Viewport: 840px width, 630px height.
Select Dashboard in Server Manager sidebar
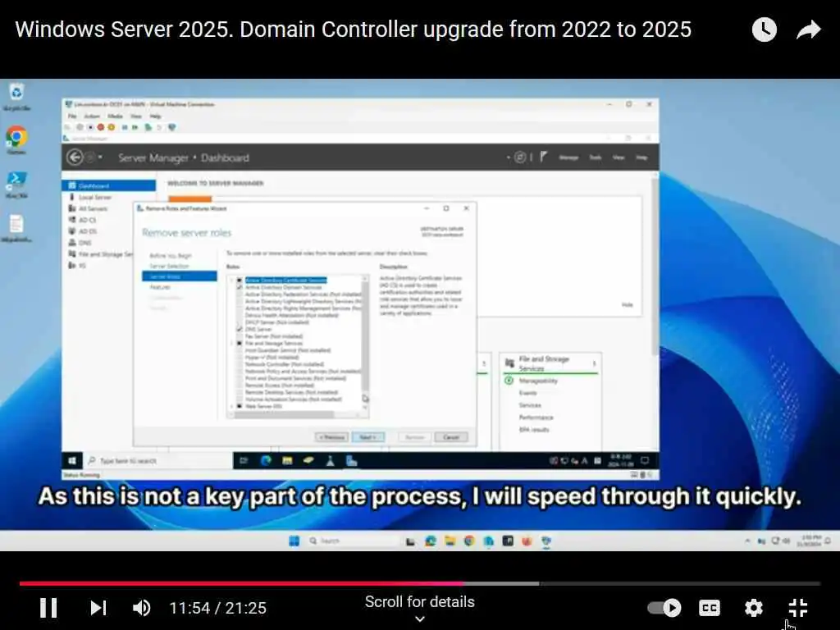(x=109, y=185)
